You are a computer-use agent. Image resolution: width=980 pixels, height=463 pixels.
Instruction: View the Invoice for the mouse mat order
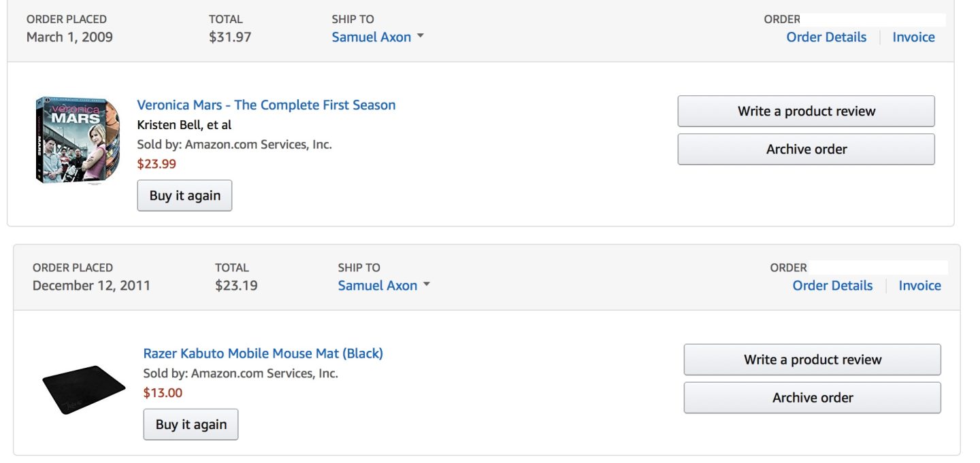(x=919, y=285)
